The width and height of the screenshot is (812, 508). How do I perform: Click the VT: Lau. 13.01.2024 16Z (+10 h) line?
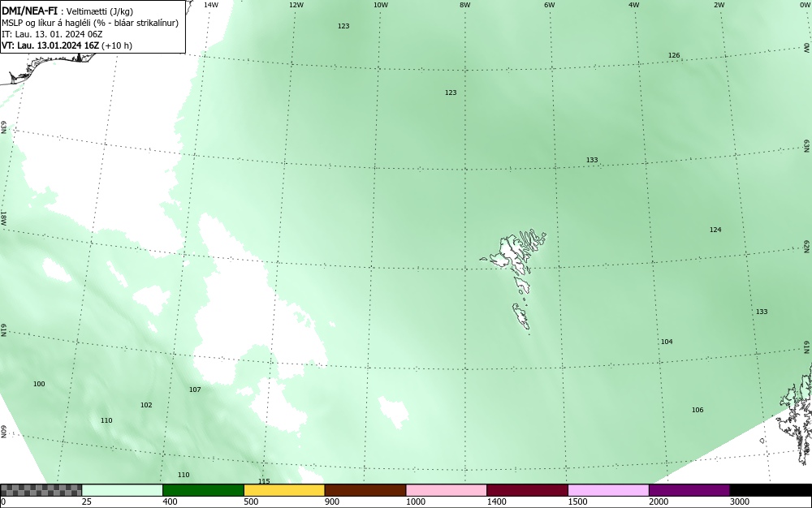pos(67,45)
